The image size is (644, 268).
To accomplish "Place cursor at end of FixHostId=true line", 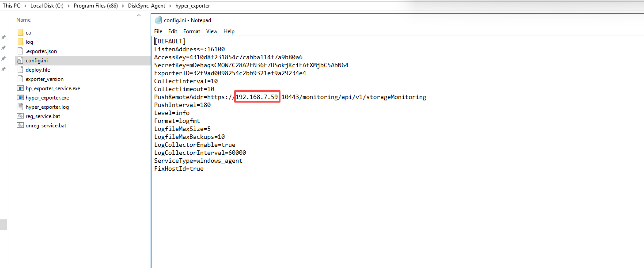I will [x=204, y=169].
